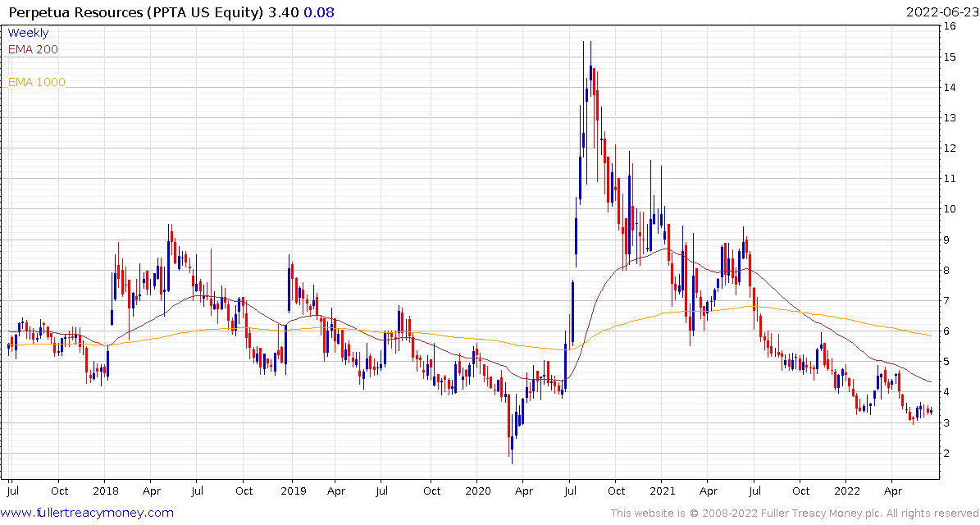Click the 4 price axis label
The width and height of the screenshot is (980, 525).
point(947,392)
